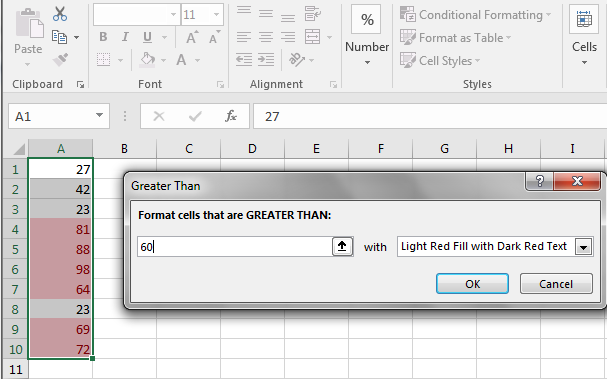Click the Increase Indent icon
This screenshot has width=607, height=379.
tap(266, 60)
